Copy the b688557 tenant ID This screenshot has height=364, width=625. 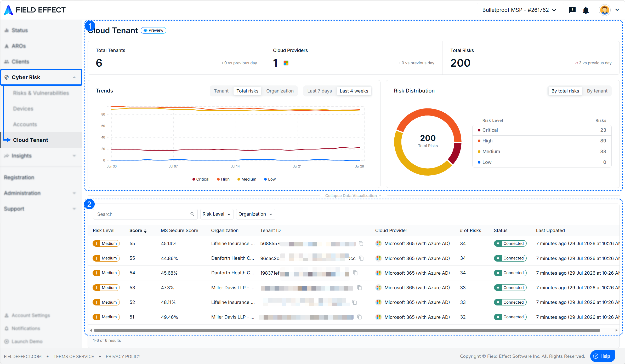[x=361, y=244]
